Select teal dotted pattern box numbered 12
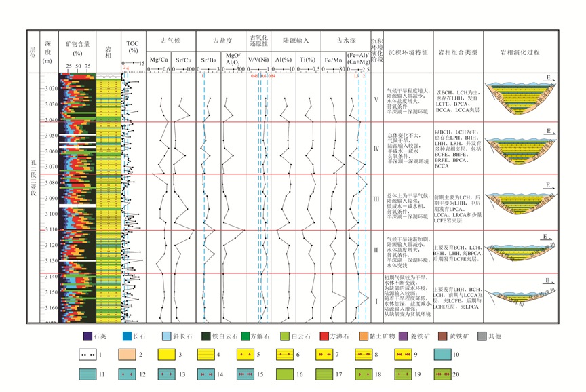Image resolution: width=586 pixels, height=392 pixels. coord(127,374)
